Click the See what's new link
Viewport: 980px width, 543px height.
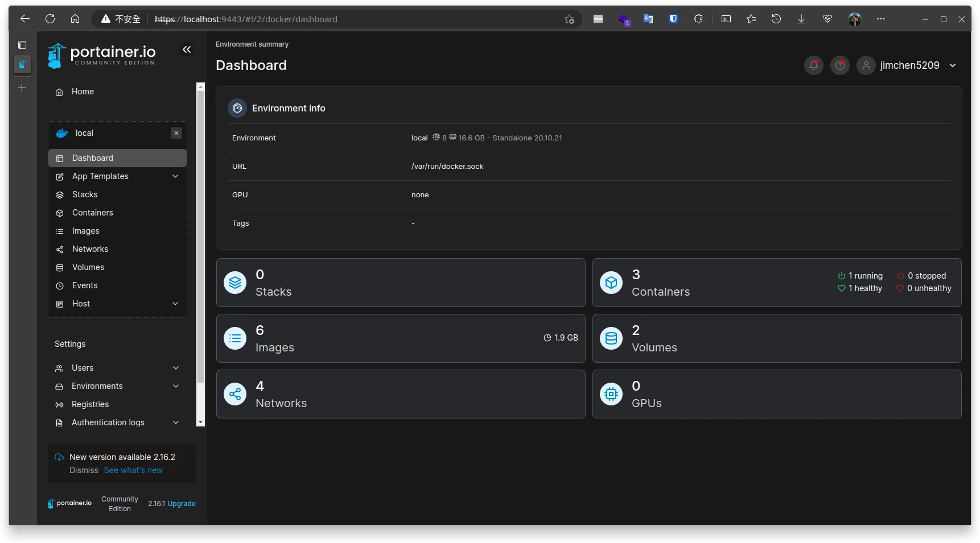point(133,470)
